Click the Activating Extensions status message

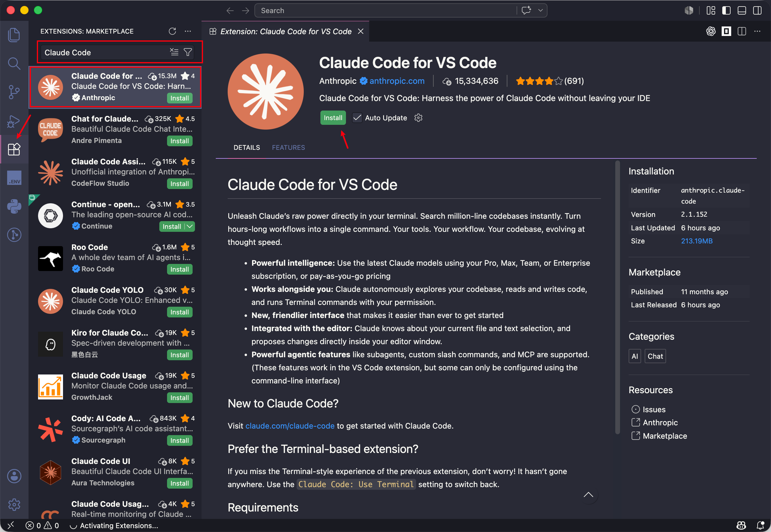[x=114, y=525]
